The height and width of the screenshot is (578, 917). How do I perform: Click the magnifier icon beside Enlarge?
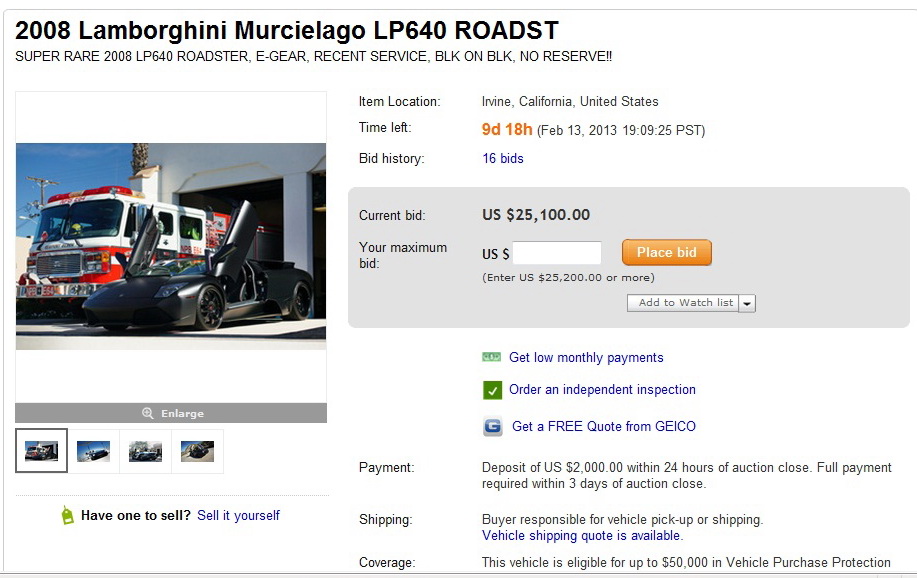pos(147,413)
